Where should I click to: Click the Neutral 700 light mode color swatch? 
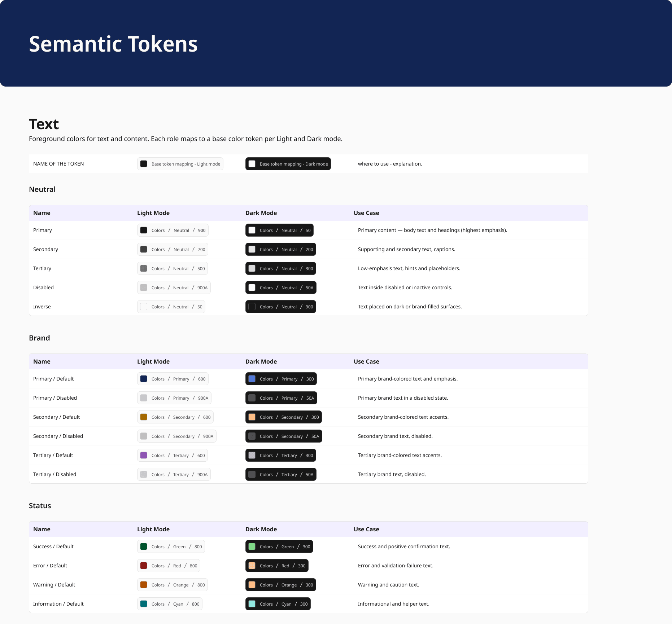tap(144, 249)
